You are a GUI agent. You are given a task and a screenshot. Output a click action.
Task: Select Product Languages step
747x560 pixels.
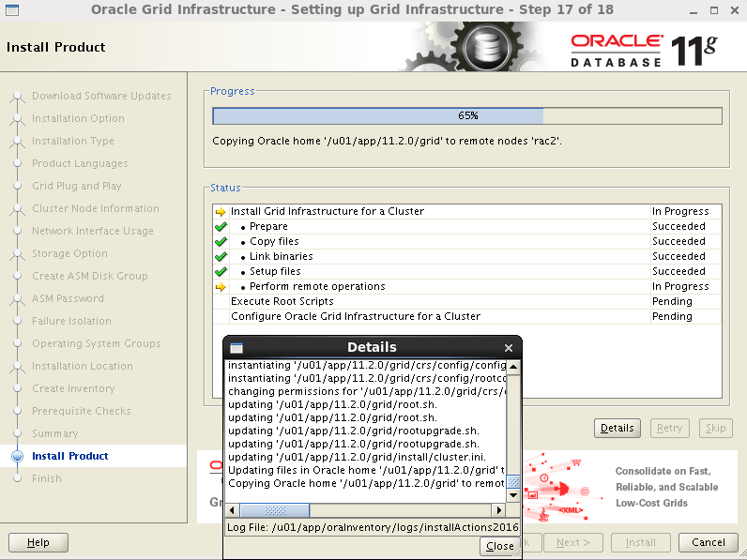click(80, 163)
